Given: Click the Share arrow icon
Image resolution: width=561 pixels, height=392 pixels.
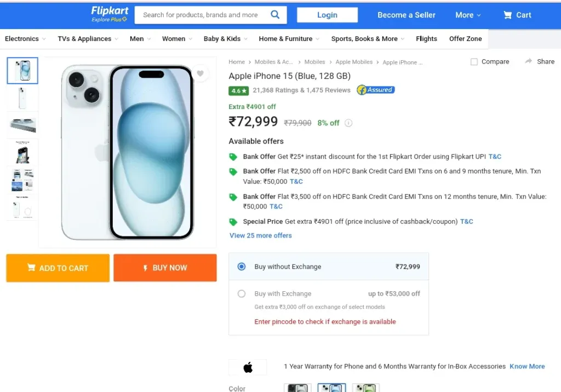Looking at the screenshot, I should point(529,61).
